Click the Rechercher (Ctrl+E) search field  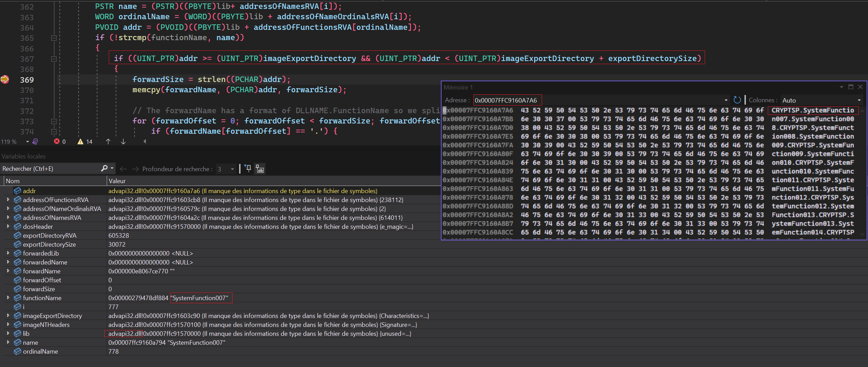pos(50,168)
